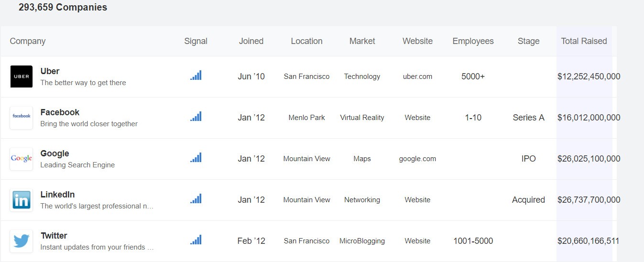Sort by the Location column header
644x262 pixels.
tap(307, 41)
